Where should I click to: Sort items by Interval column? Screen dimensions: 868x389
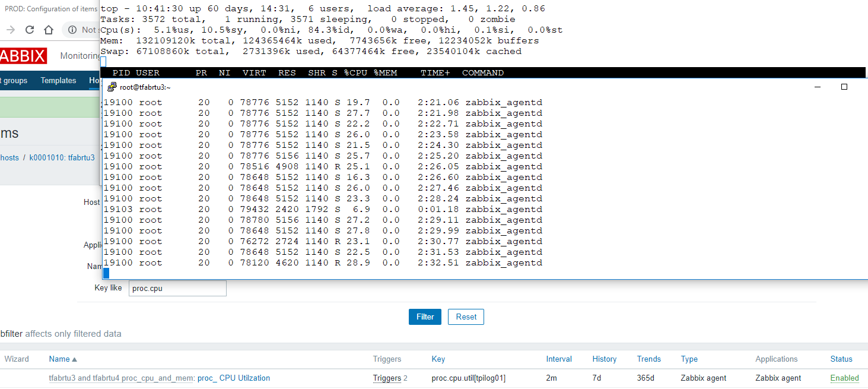click(x=559, y=359)
